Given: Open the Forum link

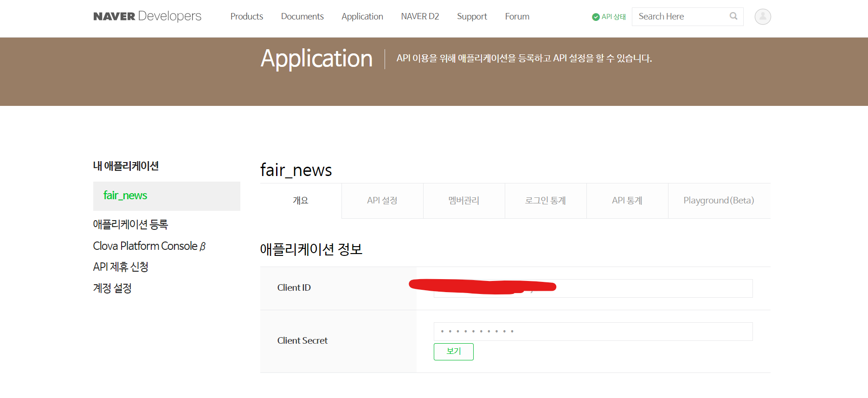Looking at the screenshot, I should tap(517, 16).
